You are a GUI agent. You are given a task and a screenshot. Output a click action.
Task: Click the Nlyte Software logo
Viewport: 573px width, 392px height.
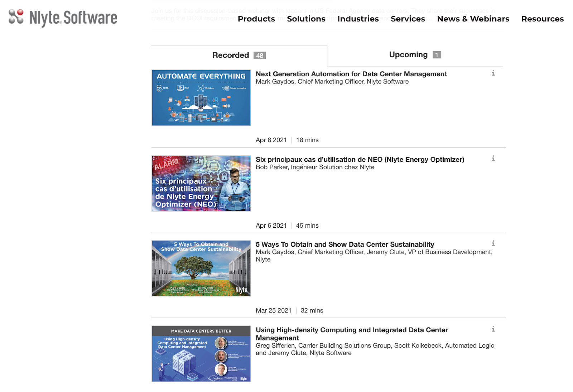pos(63,18)
